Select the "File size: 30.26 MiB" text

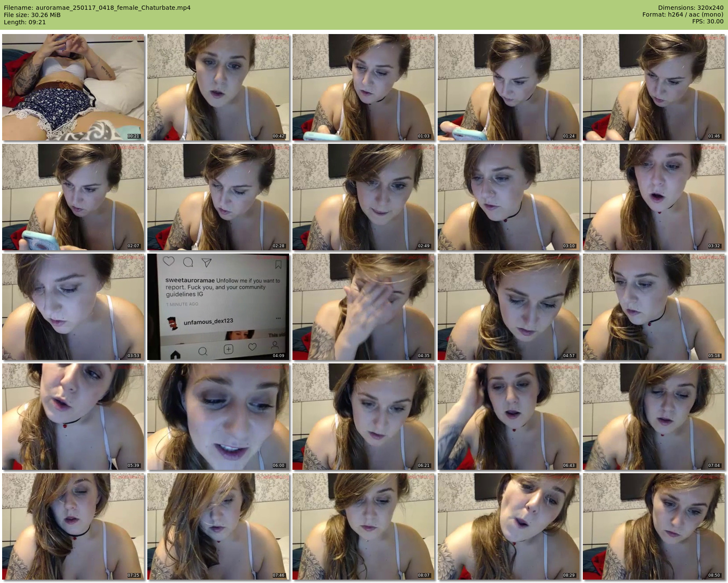coord(32,15)
